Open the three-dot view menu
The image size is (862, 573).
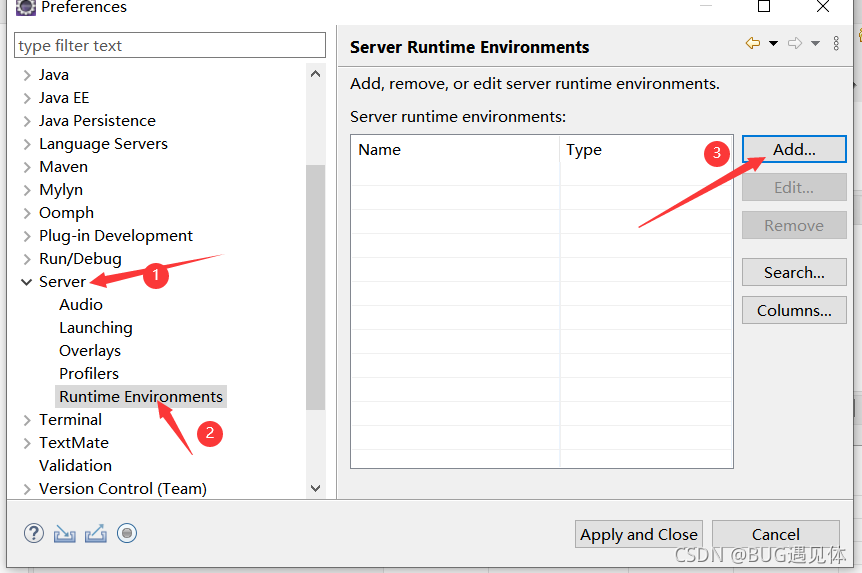pyautogui.click(x=836, y=43)
